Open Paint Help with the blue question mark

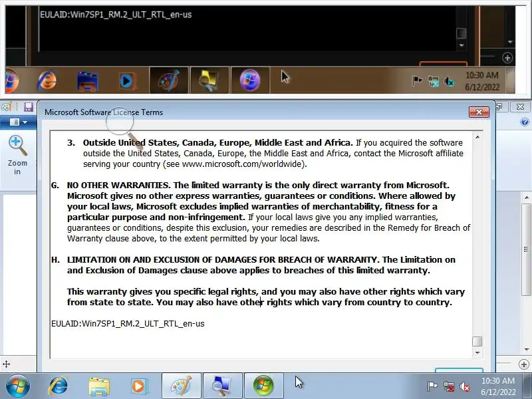[524, 122]
